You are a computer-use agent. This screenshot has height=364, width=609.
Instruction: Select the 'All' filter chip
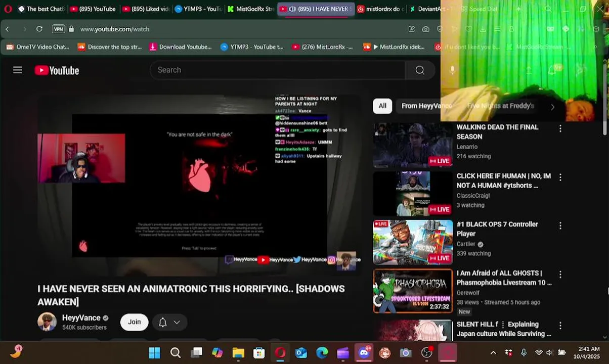pos(382,106)
